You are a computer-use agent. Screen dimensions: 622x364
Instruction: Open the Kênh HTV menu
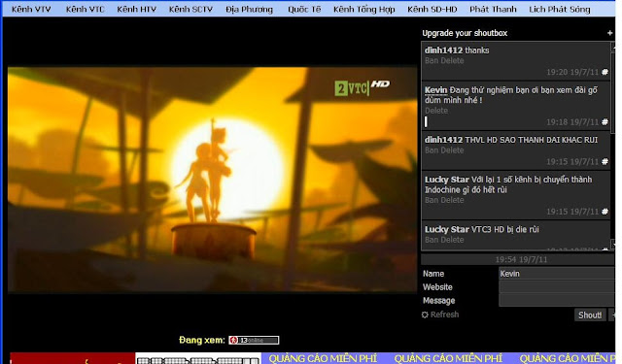click(136, 9)
